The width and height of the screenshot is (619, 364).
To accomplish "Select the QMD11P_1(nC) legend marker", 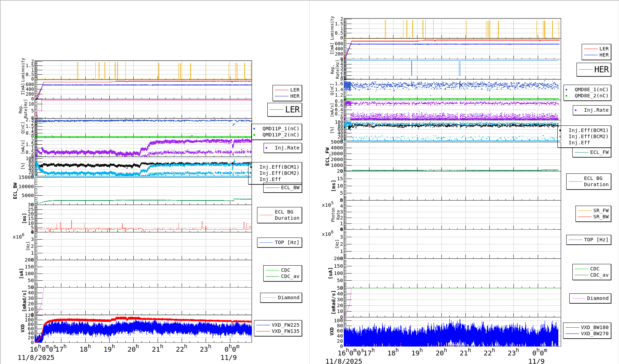I will pos(254,129).
